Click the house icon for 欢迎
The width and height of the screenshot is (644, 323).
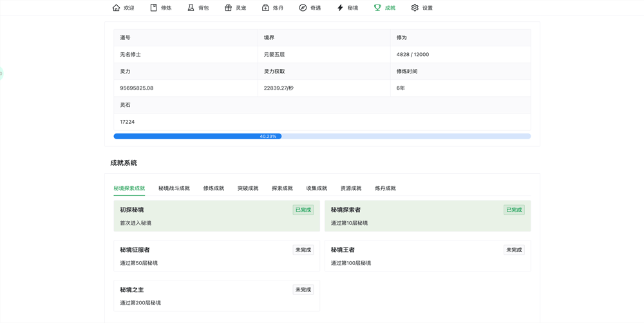(x=116, y=8)
